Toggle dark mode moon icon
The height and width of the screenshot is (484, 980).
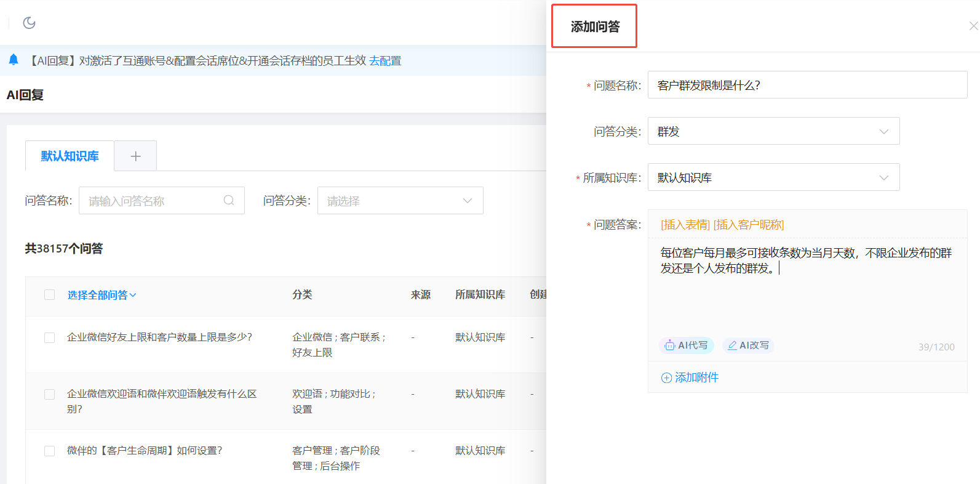click(29, 23)
